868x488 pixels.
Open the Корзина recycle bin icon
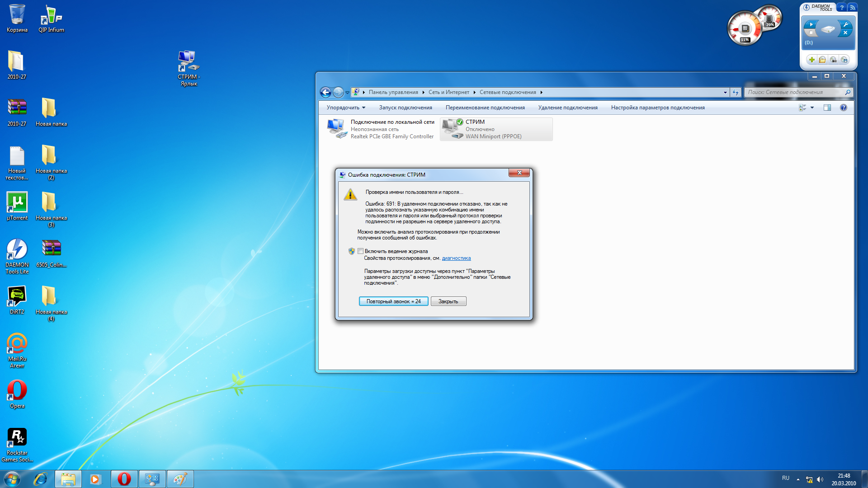point(17,18)
